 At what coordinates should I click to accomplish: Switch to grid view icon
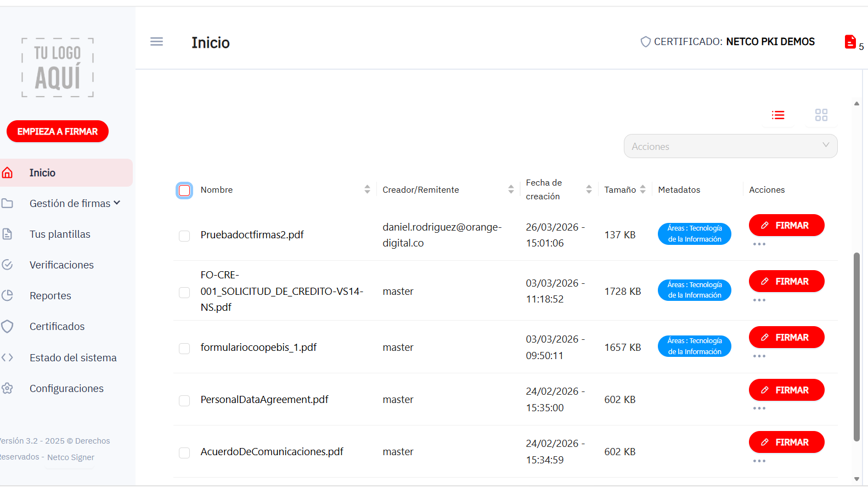click(821, 115)
